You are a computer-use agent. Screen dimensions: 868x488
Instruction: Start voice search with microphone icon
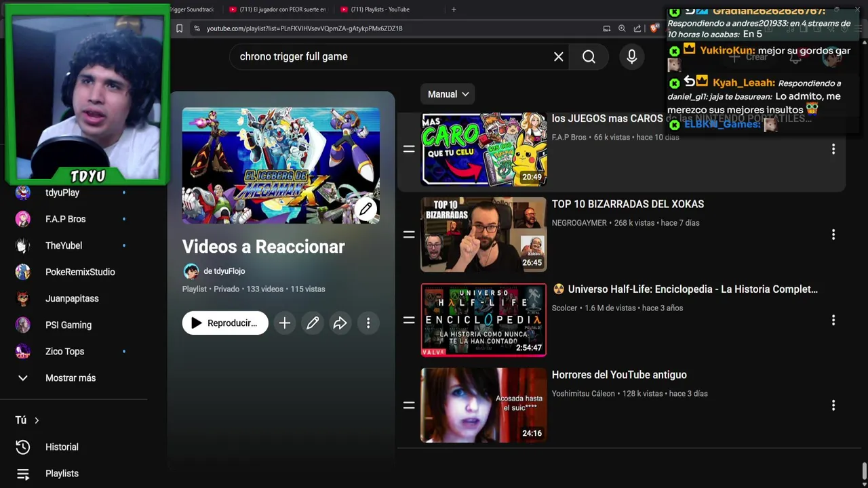pos(631,57)
